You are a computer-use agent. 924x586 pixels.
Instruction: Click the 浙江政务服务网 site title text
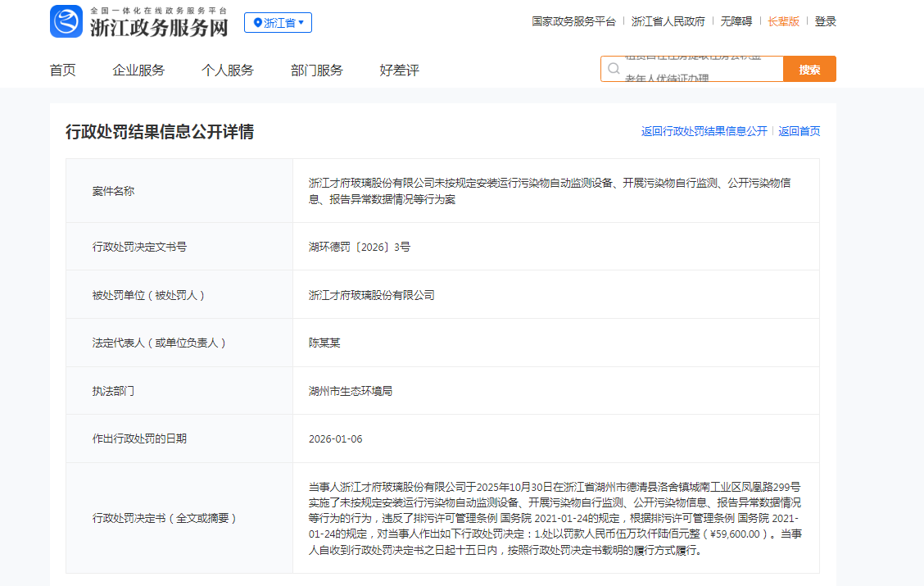click(x=158, y=27)
